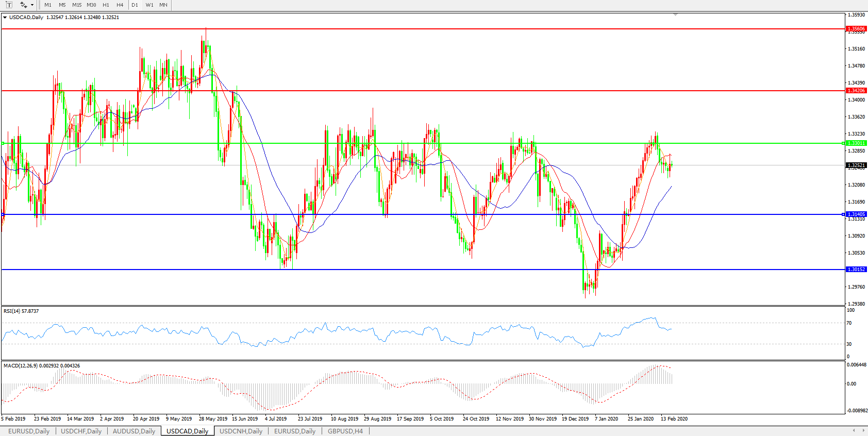Open the USDCNH,Daily chart tab
The width and height of the screenshot is (868, 436).
241,431
